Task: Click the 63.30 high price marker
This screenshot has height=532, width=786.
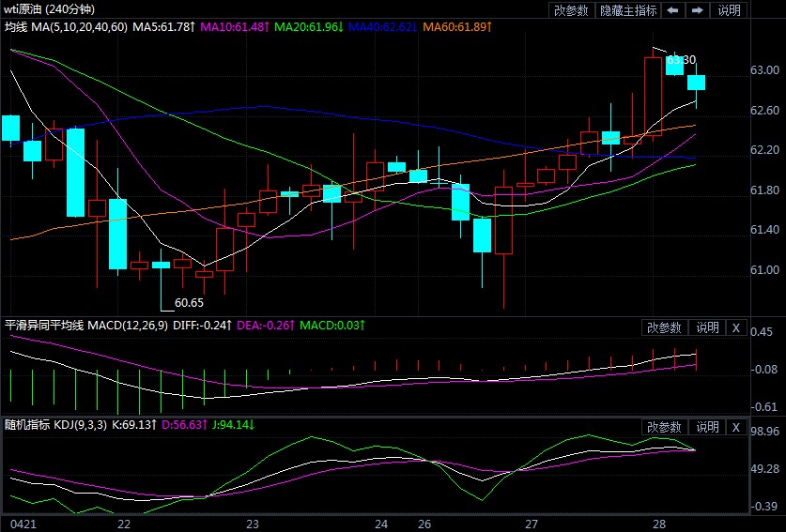Action: pos(681,60)
